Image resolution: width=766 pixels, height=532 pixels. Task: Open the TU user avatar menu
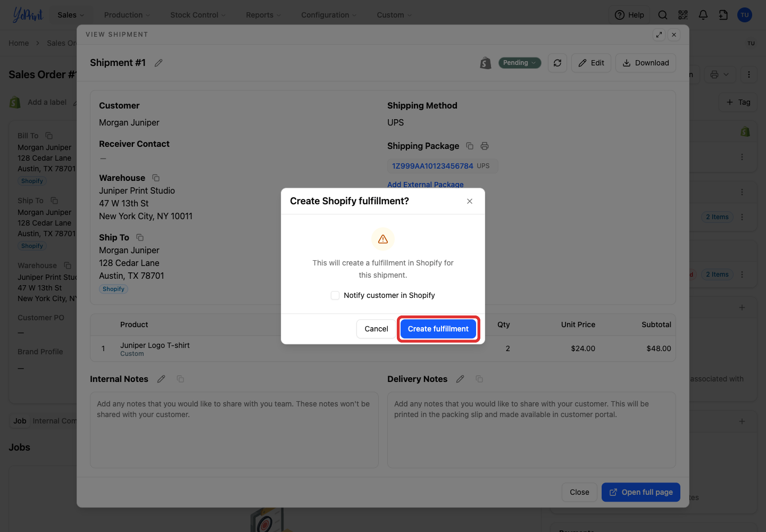pos(745,15)
